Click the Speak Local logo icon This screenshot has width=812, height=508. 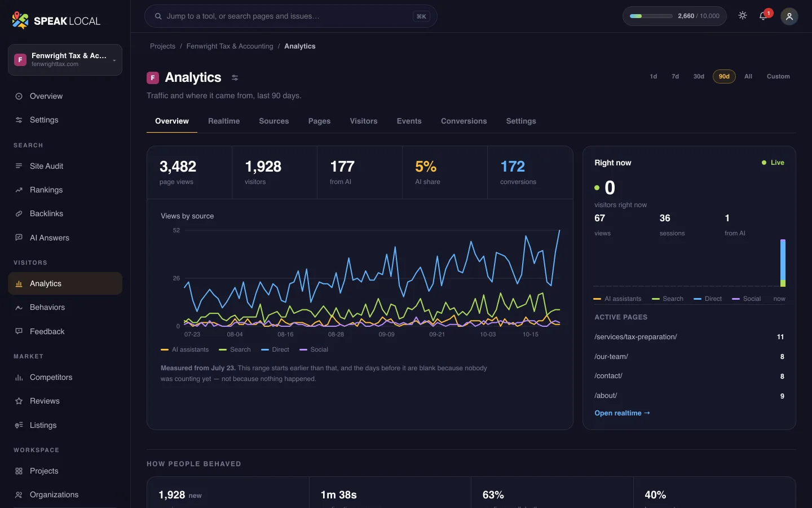(x=20, y=20)
